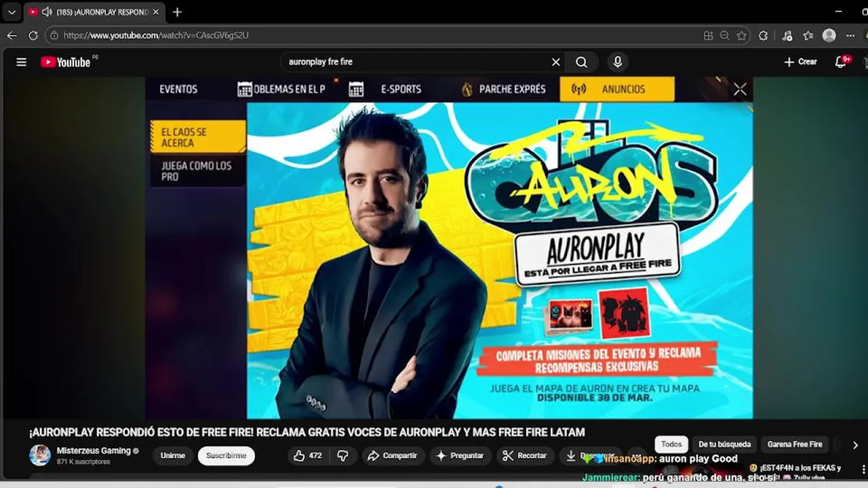Screen dimensions: 868x488
Task: Open the browser extensions icon
Action: [763, 35]
